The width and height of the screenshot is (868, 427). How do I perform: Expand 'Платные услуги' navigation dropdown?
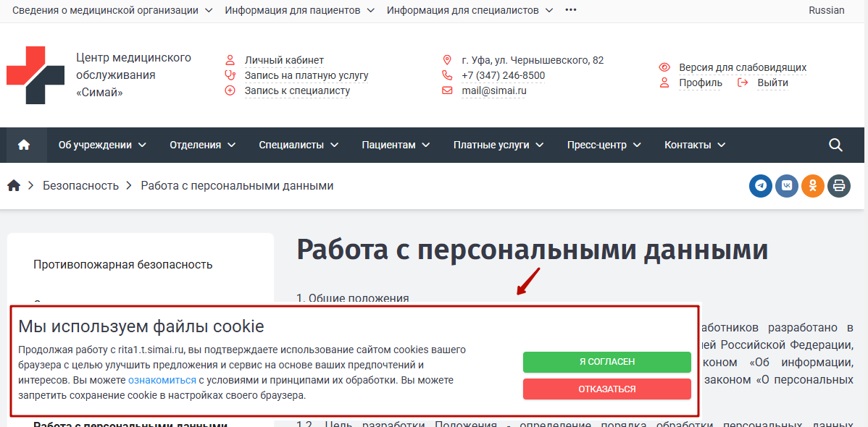(498, 145)
